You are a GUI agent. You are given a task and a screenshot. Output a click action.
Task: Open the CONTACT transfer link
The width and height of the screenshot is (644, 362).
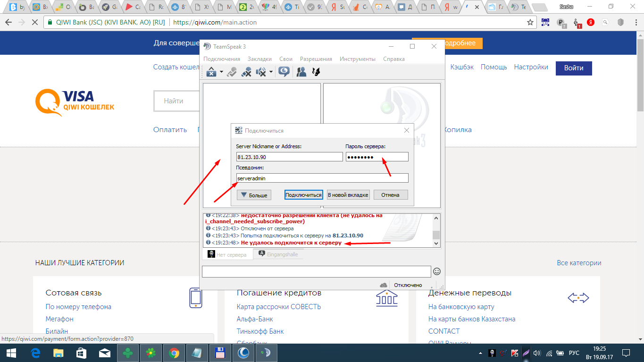444,331
